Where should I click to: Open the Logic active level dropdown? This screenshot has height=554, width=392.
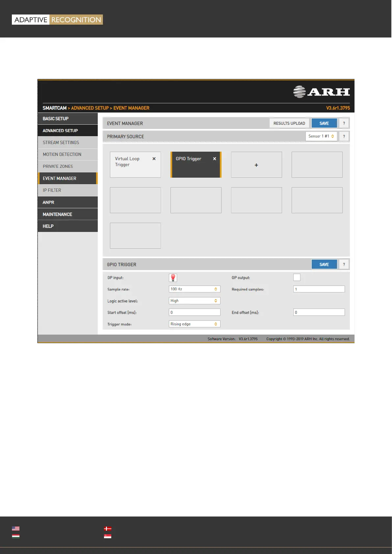point(195,301)
